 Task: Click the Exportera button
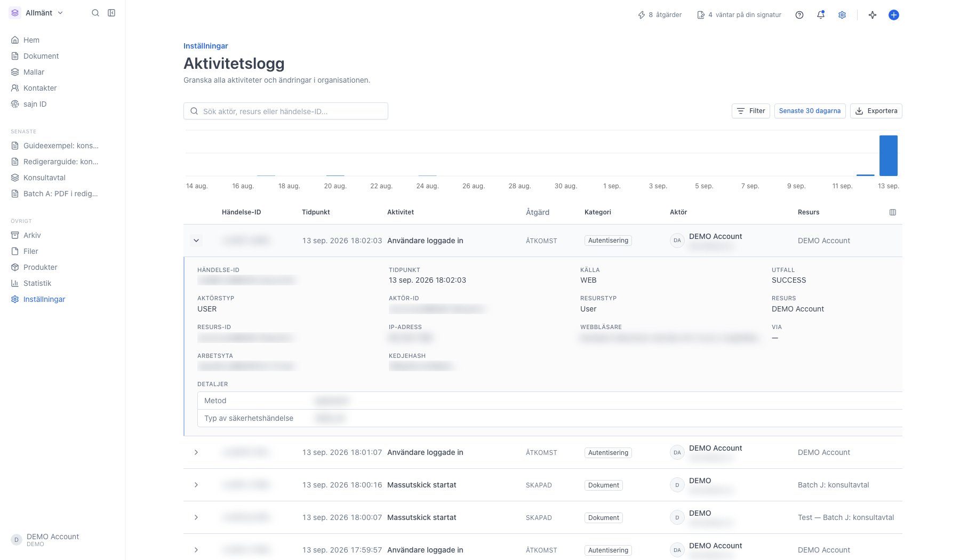tap(876, 111)
